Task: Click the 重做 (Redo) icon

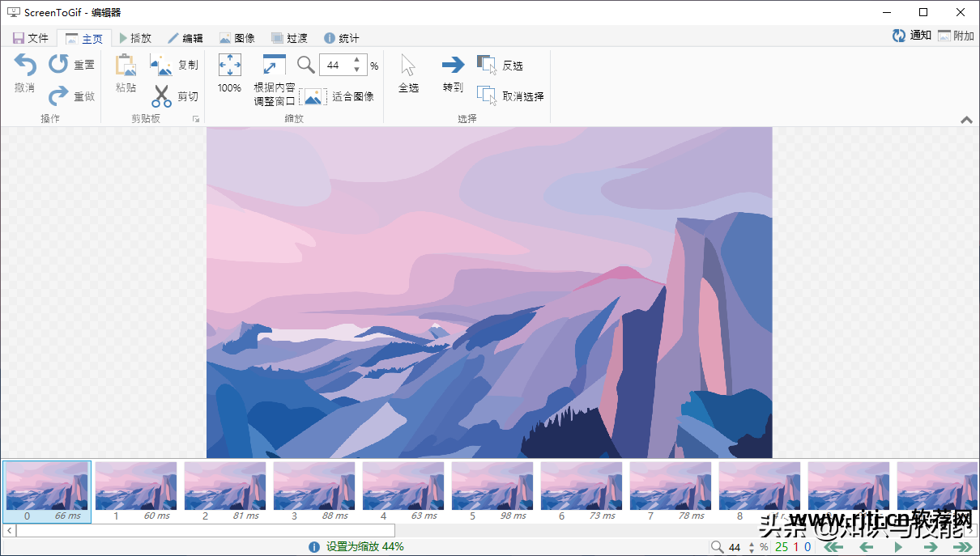Action: point(58,95)
